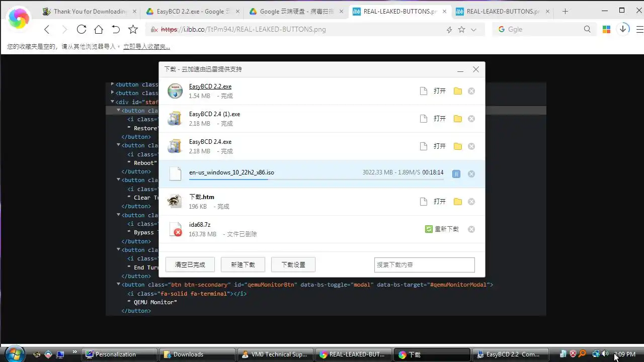Click the iso download progress bar
This screenshot has height=362, width=644.
coord(316,179)
